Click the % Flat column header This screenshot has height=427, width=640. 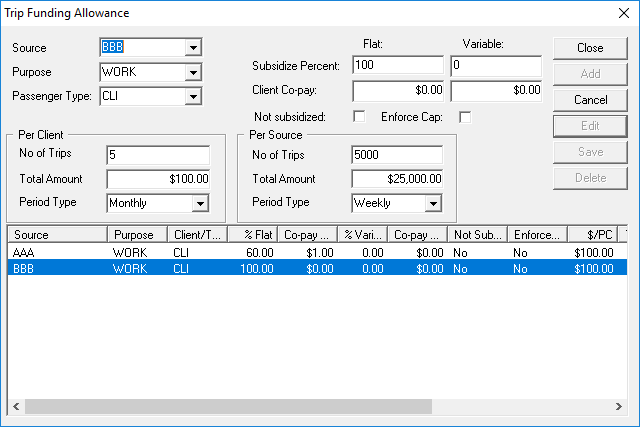coord(253,235)
